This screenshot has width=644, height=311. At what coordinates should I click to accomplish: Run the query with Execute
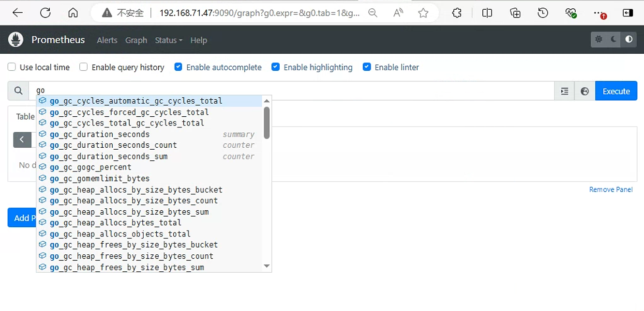pyautogui.click(x=616, y=91)
